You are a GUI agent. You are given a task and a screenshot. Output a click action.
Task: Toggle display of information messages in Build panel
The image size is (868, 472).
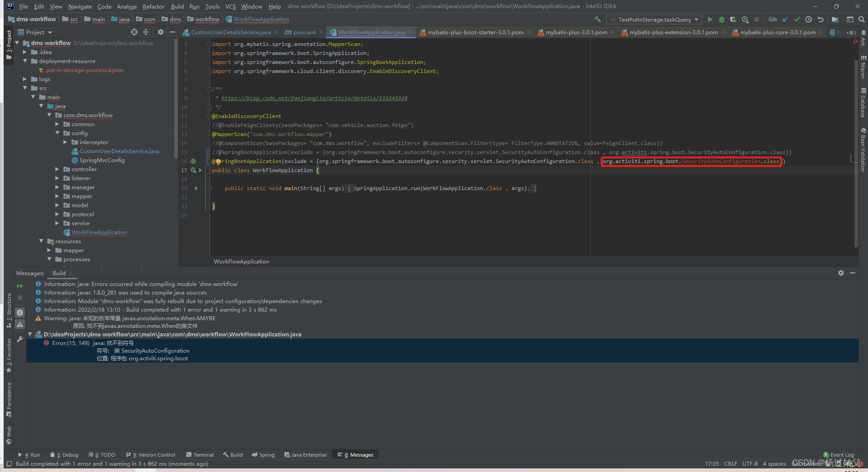click(20, 312)
